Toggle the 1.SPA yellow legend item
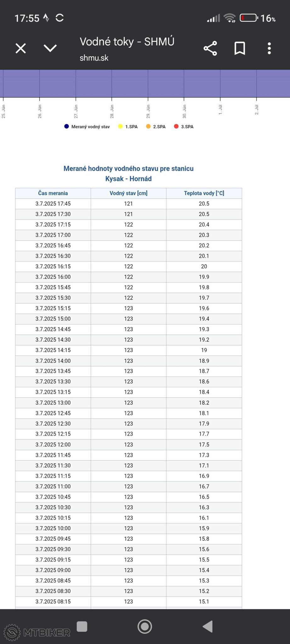Screen dimensions: 290x644 click(x=128, y=127)
